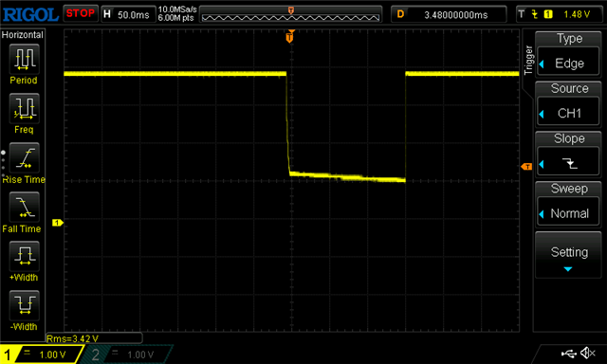This screenshot has width=607, height=364.
Task: Select the Period measurement icon
Action: [24, 59]
